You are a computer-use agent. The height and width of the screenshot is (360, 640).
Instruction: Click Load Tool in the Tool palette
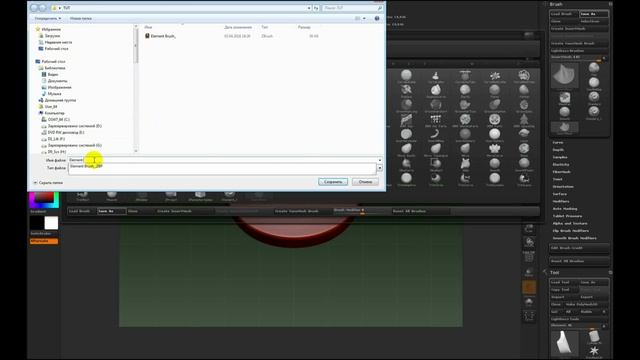point(564,282)
